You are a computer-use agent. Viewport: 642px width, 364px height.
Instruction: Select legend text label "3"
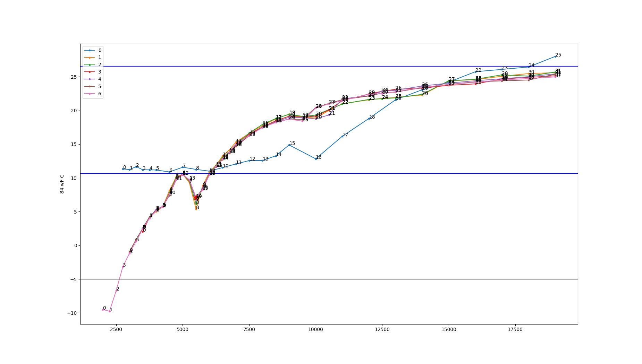pos(100,72)
